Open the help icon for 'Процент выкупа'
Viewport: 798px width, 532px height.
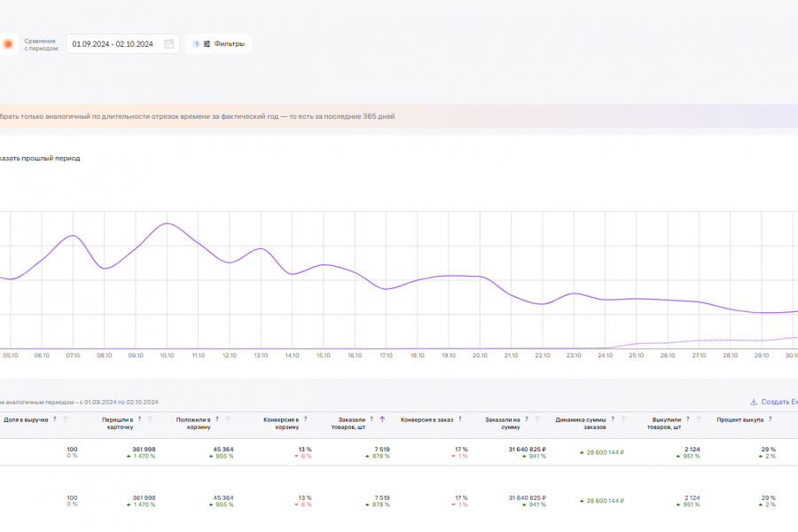771,419
